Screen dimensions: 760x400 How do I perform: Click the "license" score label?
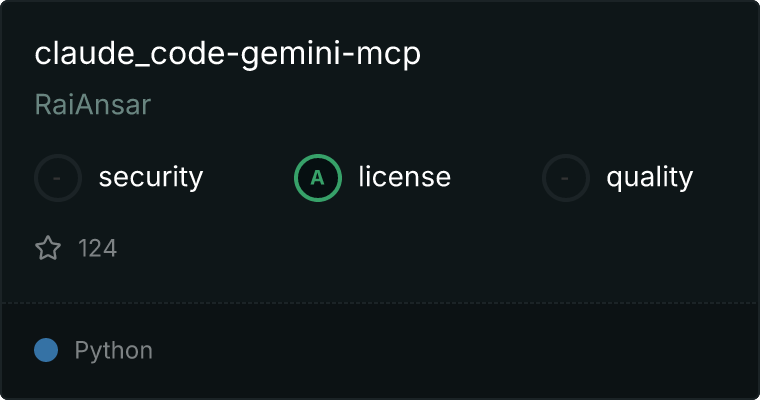[405, 176]
